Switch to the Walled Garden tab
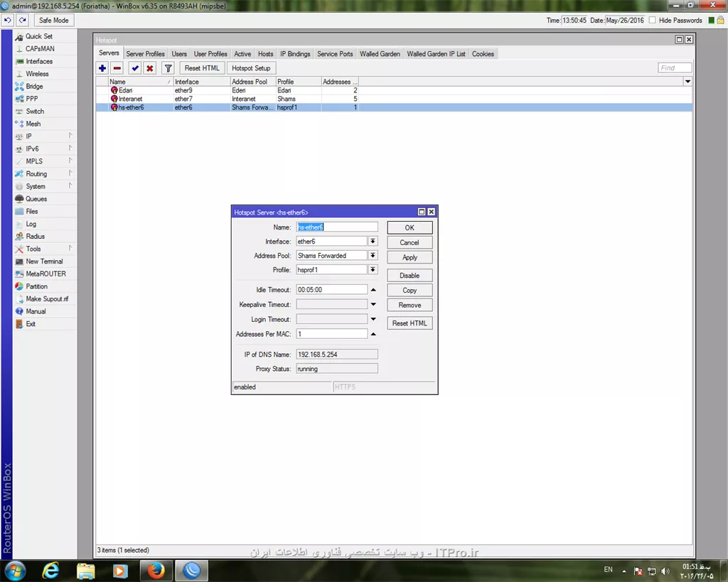The image size is (728, 582). coord(380,54)
